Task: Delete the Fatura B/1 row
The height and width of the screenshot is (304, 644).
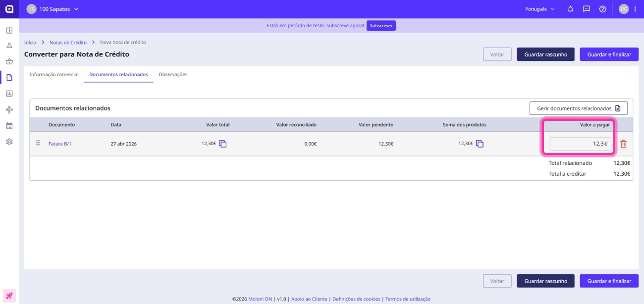Action: (x=623, y=144)
